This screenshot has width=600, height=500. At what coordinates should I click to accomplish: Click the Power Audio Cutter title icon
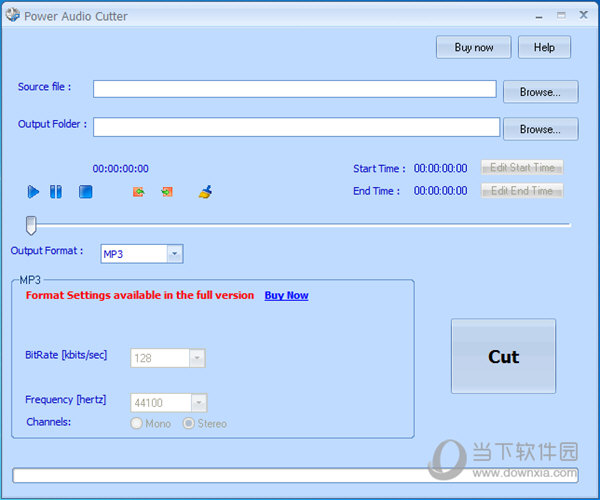13,15
